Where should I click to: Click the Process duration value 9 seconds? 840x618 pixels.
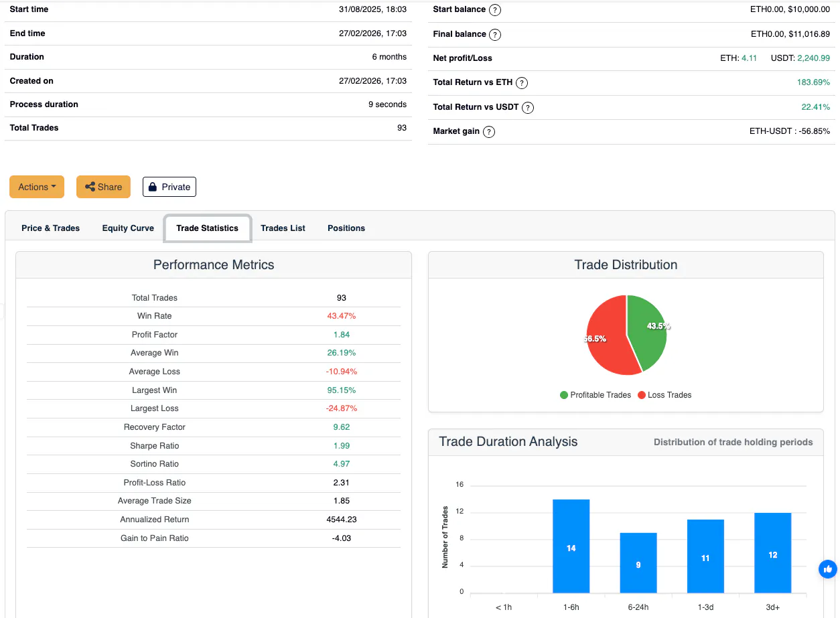[387, 104]
